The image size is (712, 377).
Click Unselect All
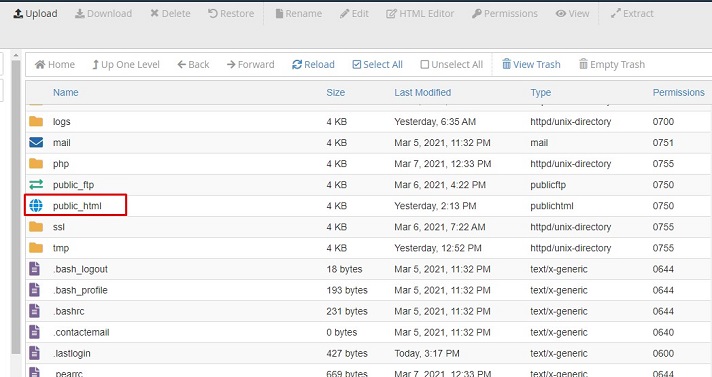pos(451,64)
